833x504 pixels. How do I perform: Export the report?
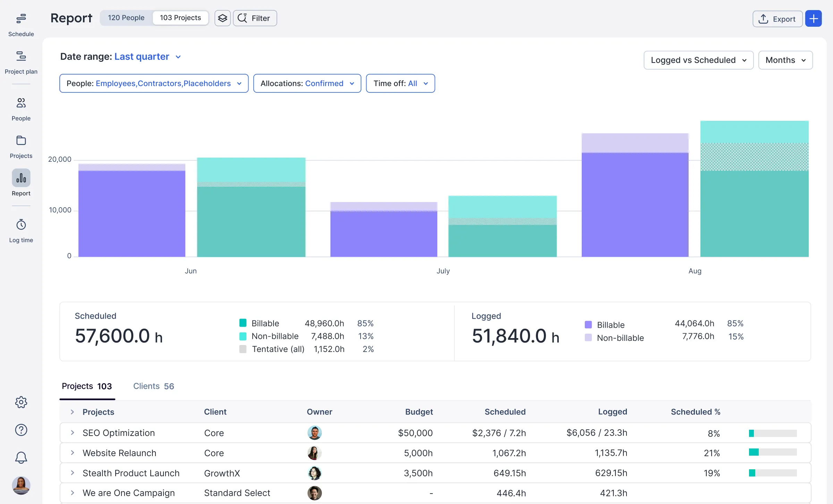coord(777,19)
